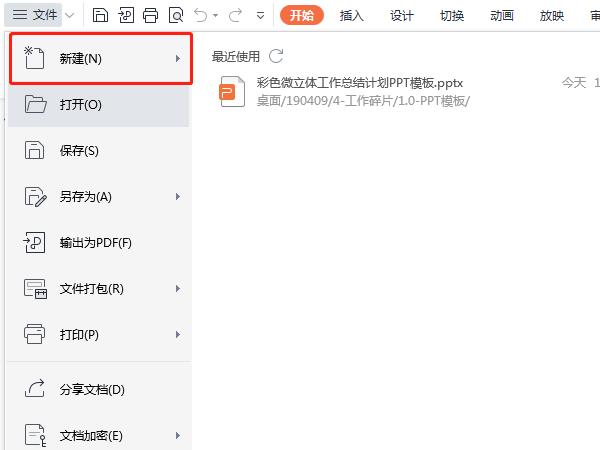
Task: Refresh the 最近使用 recent files list
Action: (276, 58)
